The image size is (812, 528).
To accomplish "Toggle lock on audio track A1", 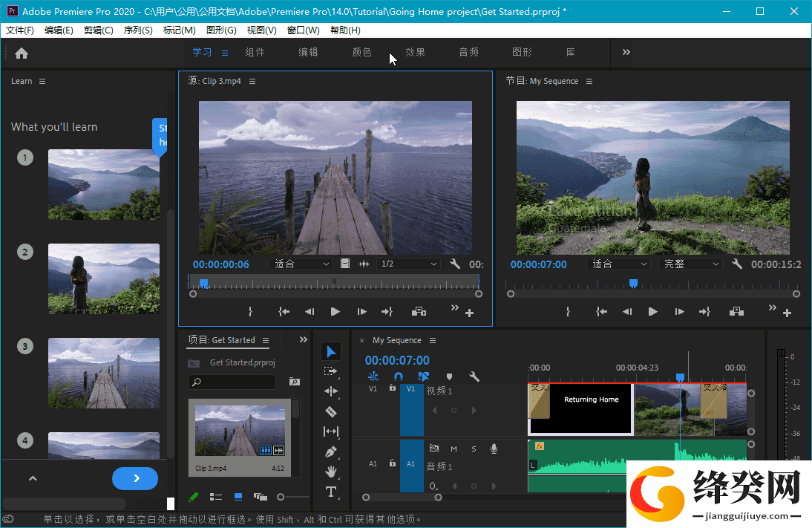I will (393, 463).
